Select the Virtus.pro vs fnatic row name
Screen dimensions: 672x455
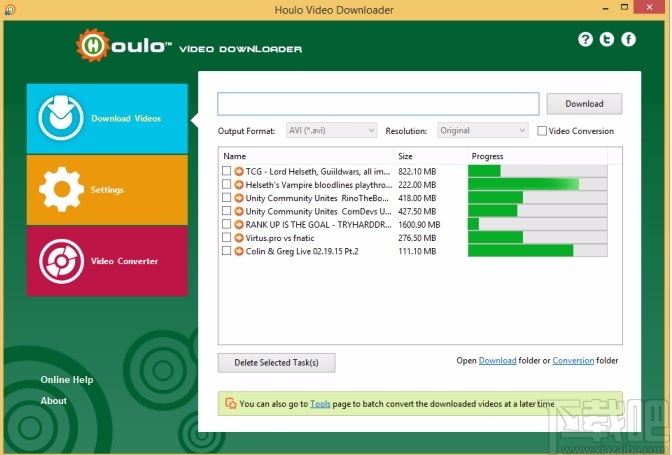(280, 238)
